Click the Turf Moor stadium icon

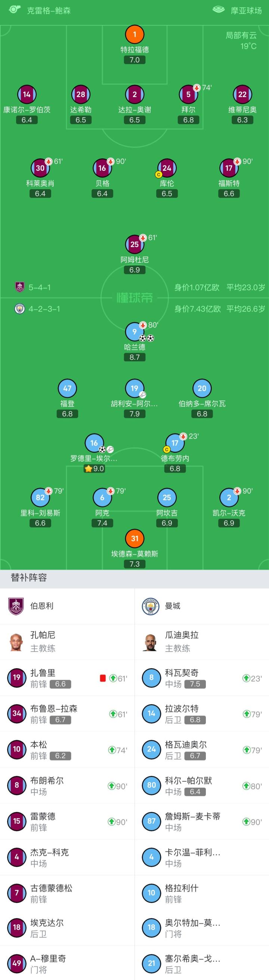219,9
